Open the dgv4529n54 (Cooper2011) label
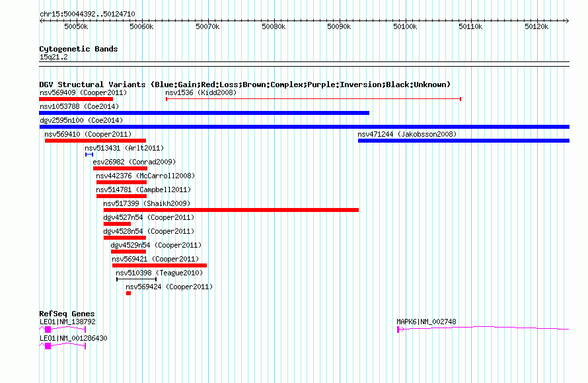This screenshot has height=383, width=588. click(x=156, y=245)
